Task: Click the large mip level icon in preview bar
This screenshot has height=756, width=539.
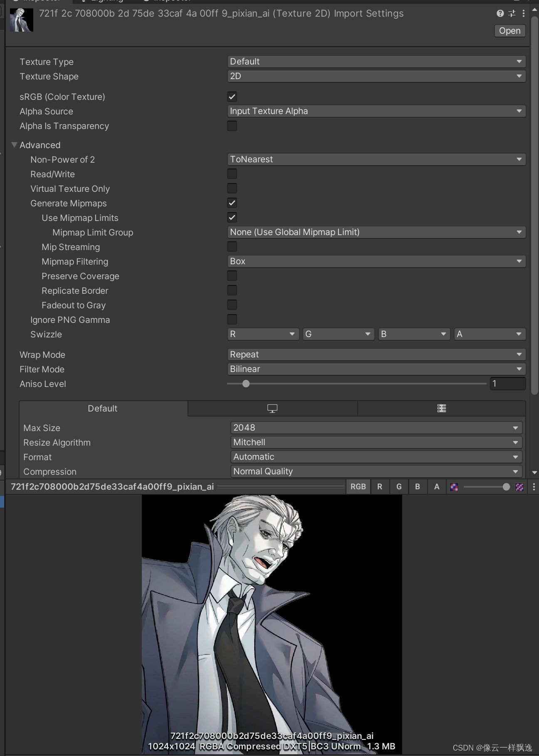Action: (519, 487)
